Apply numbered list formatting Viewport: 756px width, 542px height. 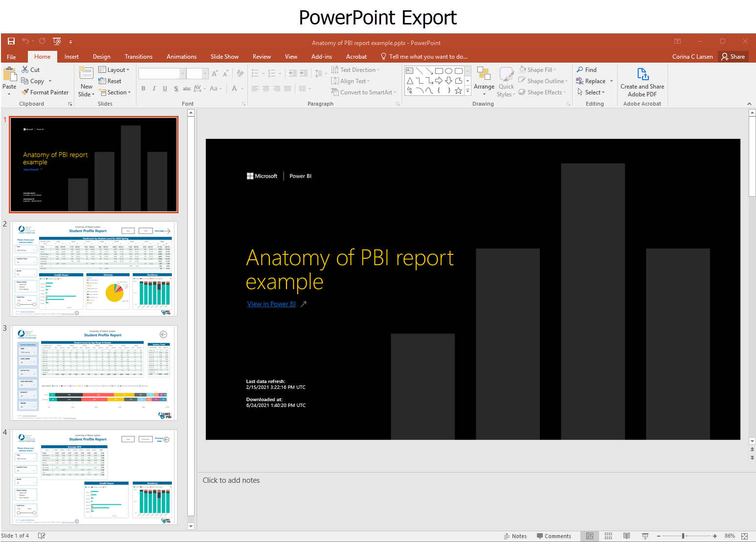(272, 73)
